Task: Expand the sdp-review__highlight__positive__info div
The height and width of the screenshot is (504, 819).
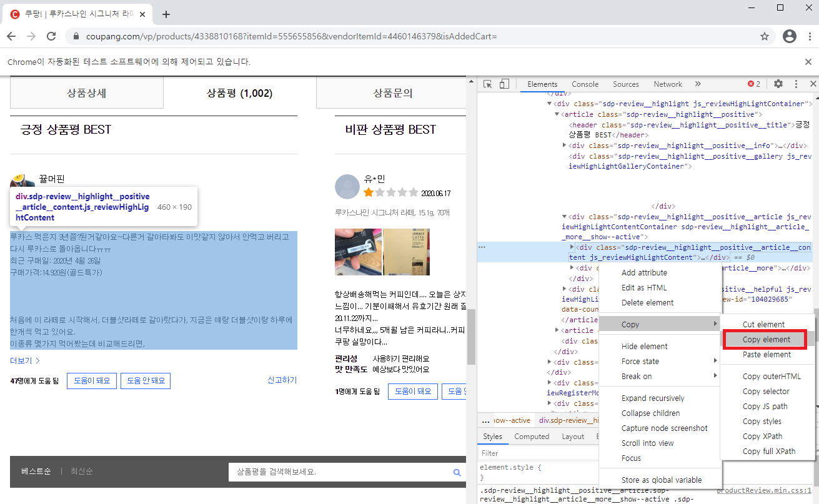Action: coord(565,146)
